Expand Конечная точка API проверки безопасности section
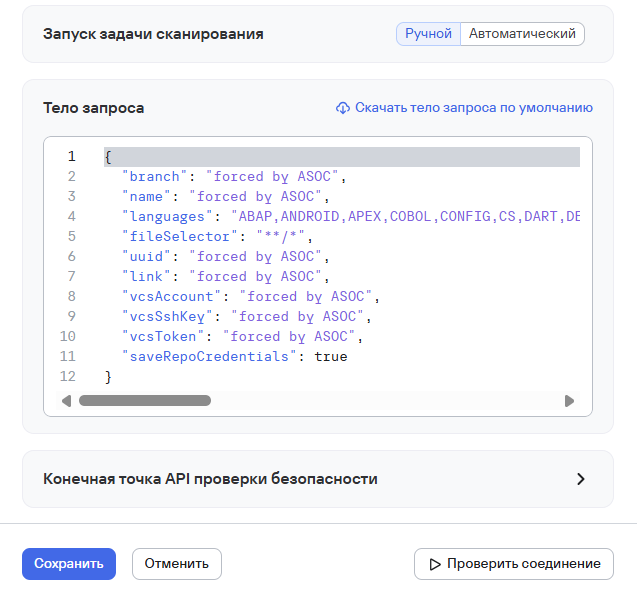This screenshot has width=637, height=601. pyautogui.click(x=210, y=479)
